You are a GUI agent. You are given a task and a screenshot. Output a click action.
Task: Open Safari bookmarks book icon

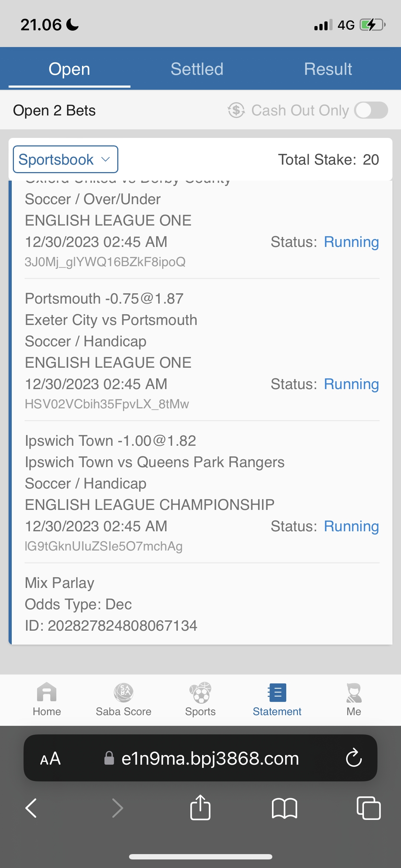coord(284,808)
